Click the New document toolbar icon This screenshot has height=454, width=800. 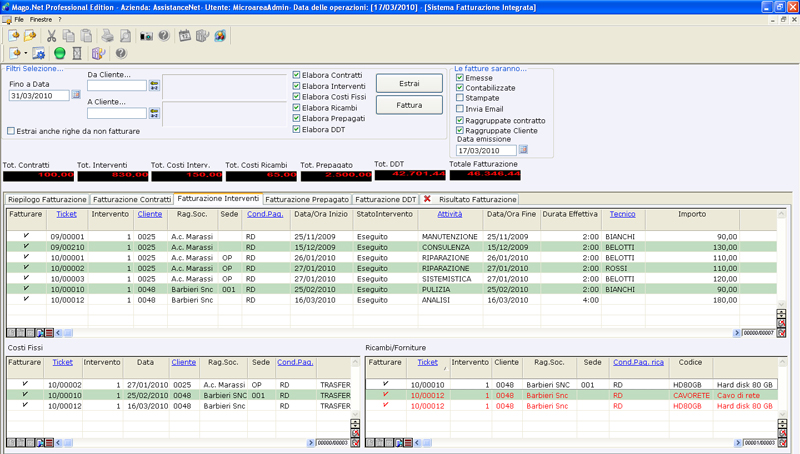14,36
